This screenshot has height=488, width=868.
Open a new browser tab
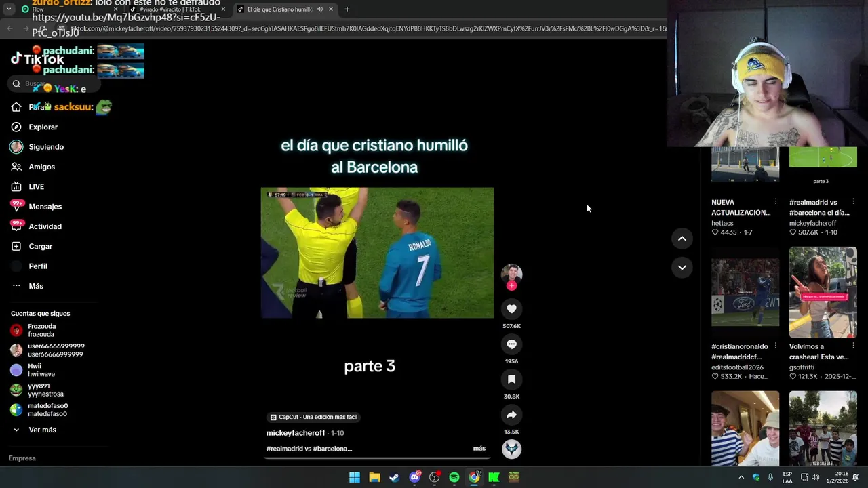click(x=347, y=9)
